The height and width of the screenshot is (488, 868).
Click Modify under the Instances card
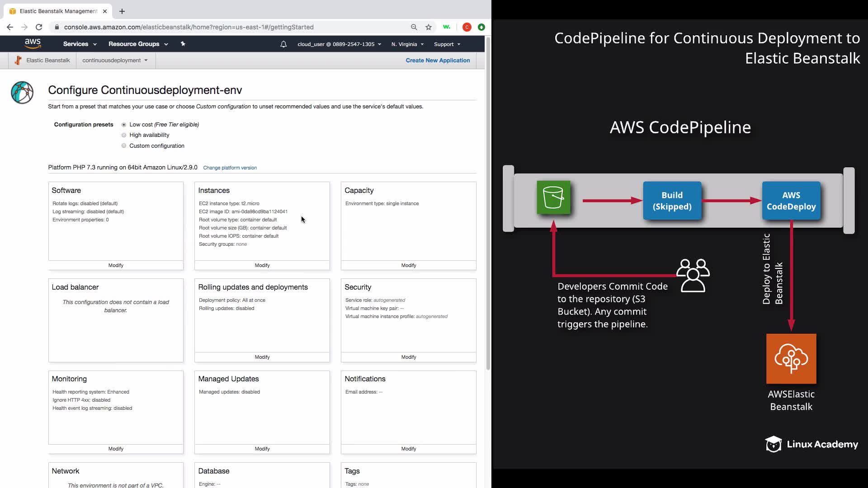[262, 266]
